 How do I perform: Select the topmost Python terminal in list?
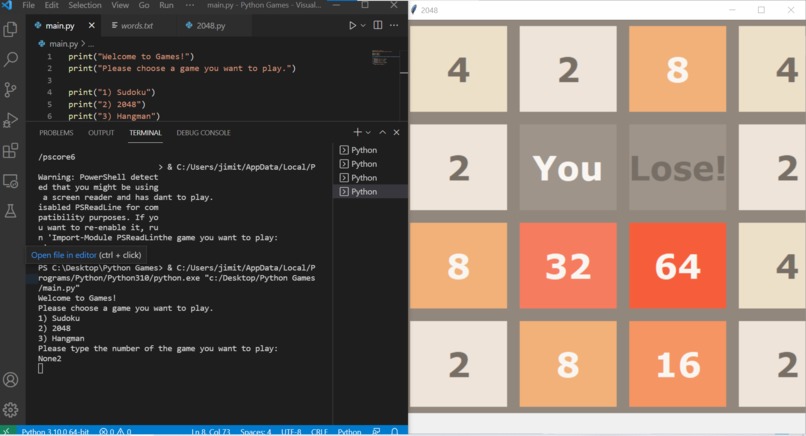pos(370,150)
